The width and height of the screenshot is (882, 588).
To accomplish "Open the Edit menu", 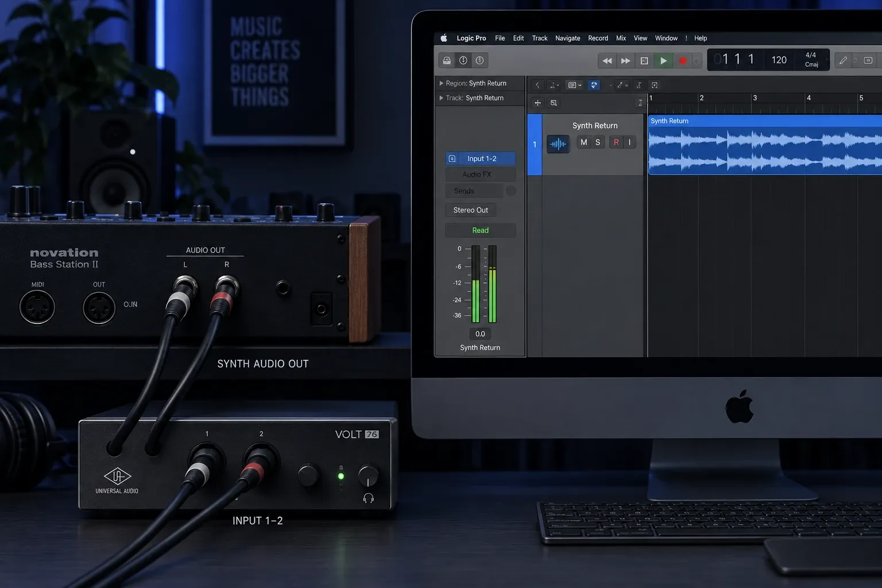I will coord(519,38).
